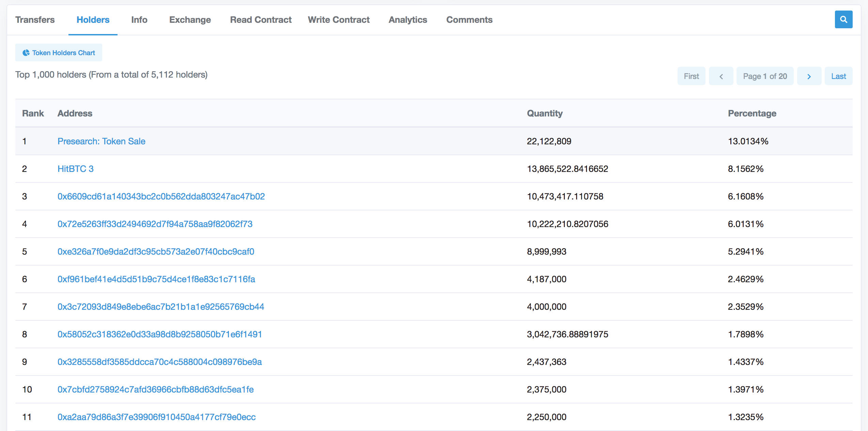The width and height of the screenshot is (868, 431).
Task: Click the previous page left chevron
Action: coord(721,76)
